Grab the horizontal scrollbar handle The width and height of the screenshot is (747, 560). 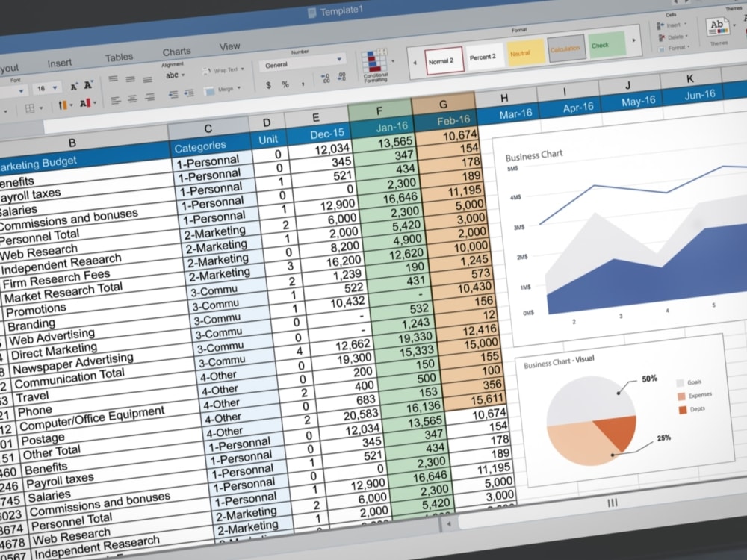click(613, 503)
